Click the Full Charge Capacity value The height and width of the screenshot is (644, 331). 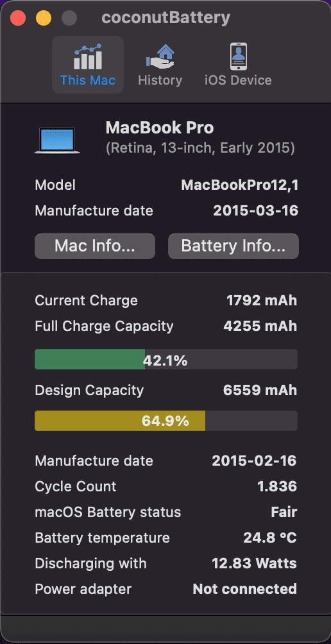(260, 326)
